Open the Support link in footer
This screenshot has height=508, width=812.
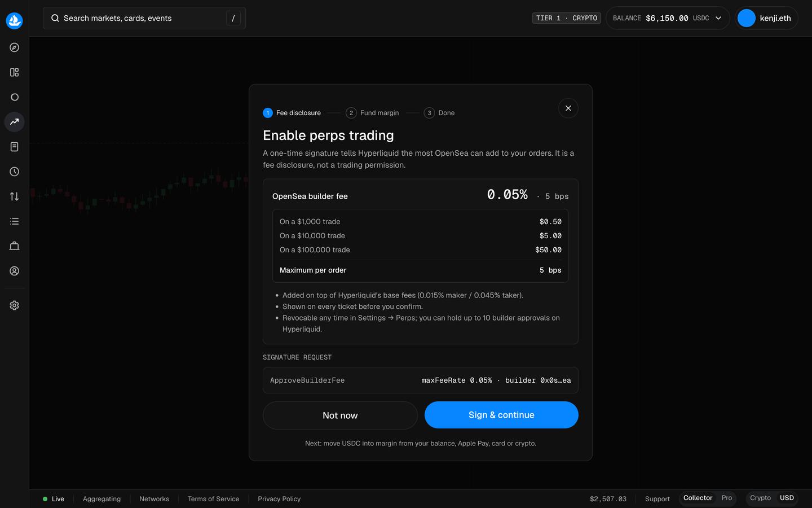pyautogui.click(x=657, y=499)
